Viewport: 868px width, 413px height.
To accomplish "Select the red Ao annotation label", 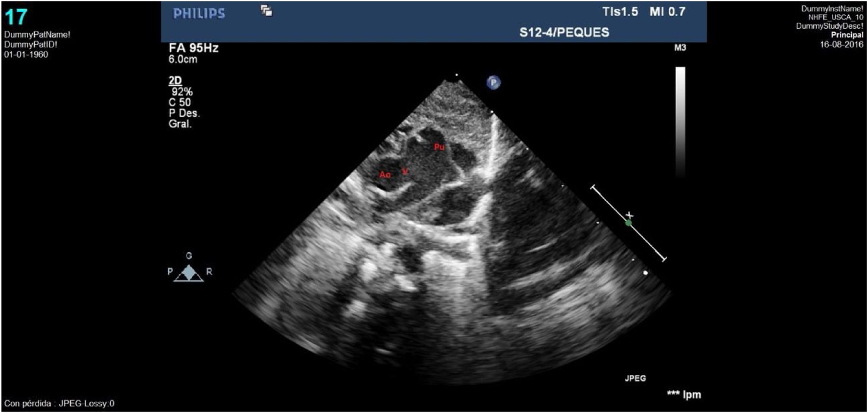I will pos(385,175).
